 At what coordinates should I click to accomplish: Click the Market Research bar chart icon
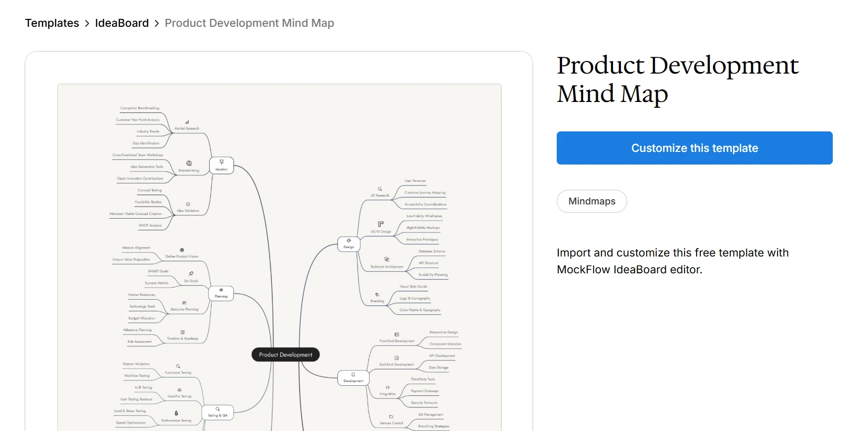[187, 122]
